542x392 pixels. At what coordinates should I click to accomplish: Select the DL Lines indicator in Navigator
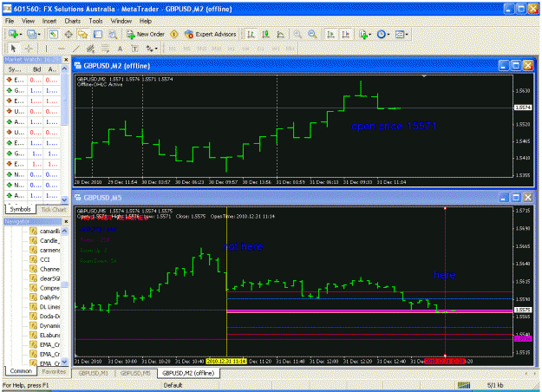(x=45, y=307)
